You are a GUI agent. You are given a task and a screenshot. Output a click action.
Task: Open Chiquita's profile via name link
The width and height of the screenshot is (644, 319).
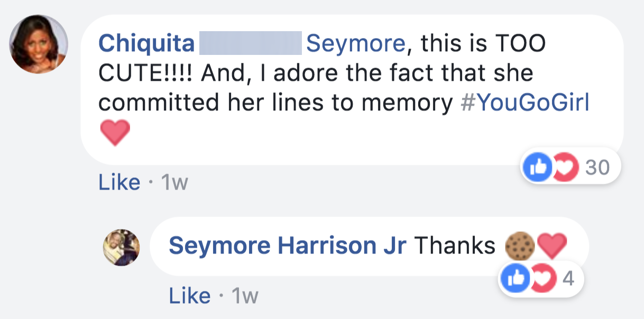[146, 43]
